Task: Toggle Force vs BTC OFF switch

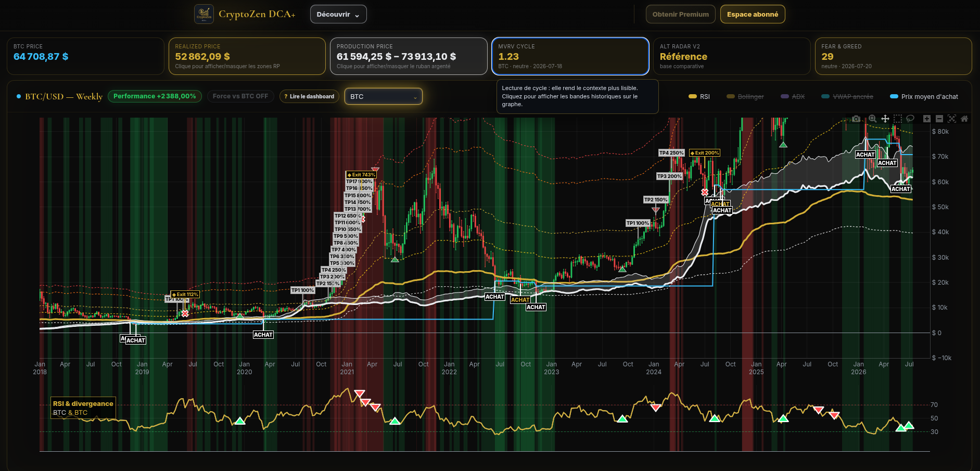Action: coord(240,96)
